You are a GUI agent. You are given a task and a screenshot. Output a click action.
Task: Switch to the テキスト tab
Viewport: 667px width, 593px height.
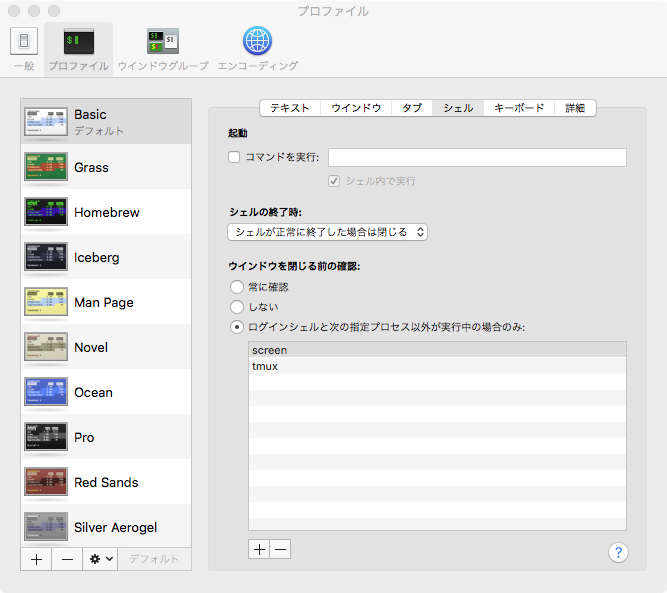click(290, 108)
